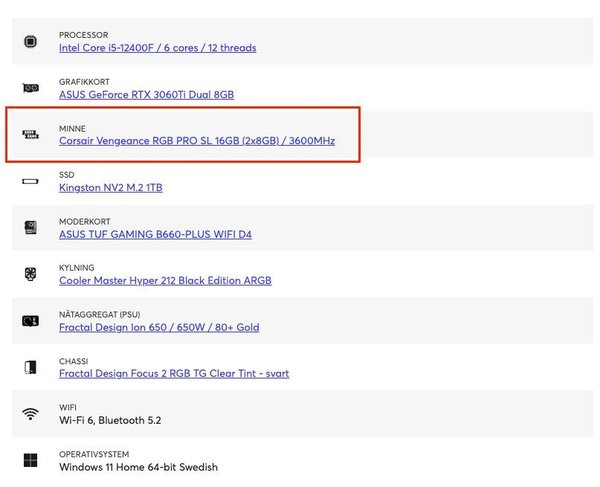Image resolution: width=600 pixels, height=487 pixels.
Task: Follow the Fractal Design Focus 2 link
Action: (x=174, y=374)
